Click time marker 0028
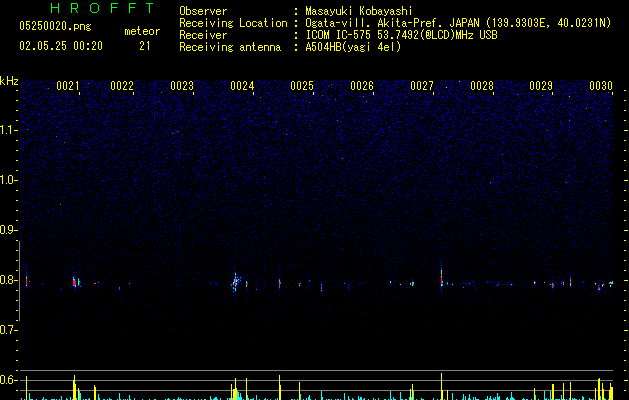 482,86
